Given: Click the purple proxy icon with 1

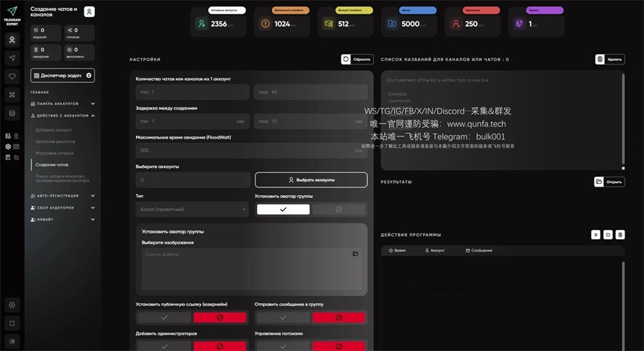Looking at the screenshot, I should [519, 24].
